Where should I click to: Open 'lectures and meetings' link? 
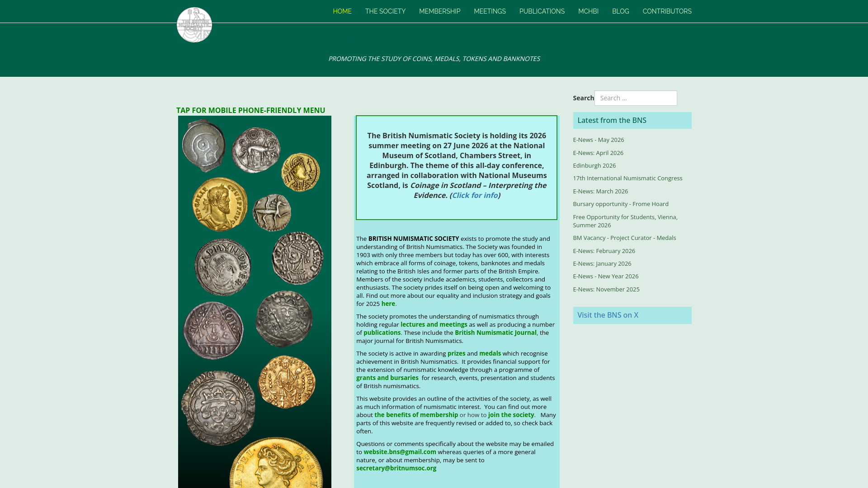point(434,324)
